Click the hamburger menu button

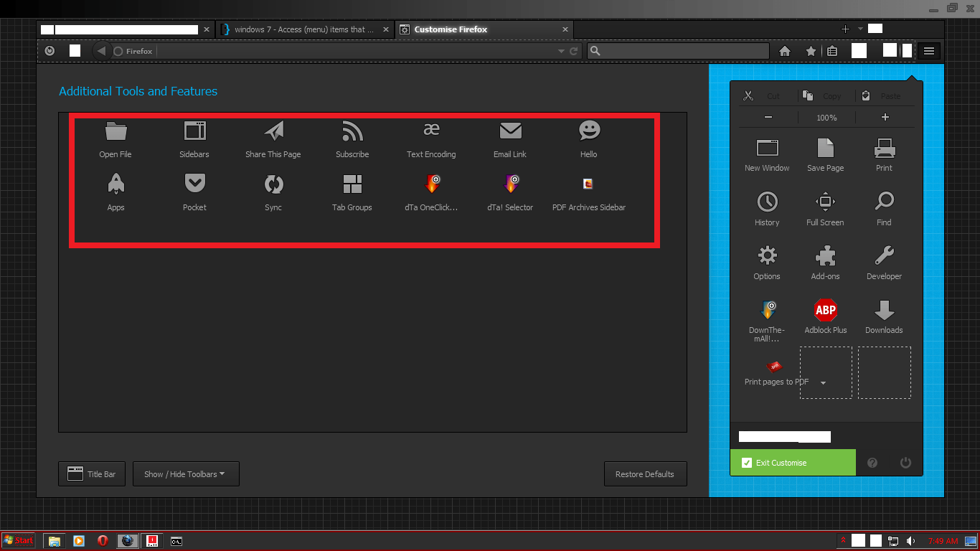(x=929, y=50)
